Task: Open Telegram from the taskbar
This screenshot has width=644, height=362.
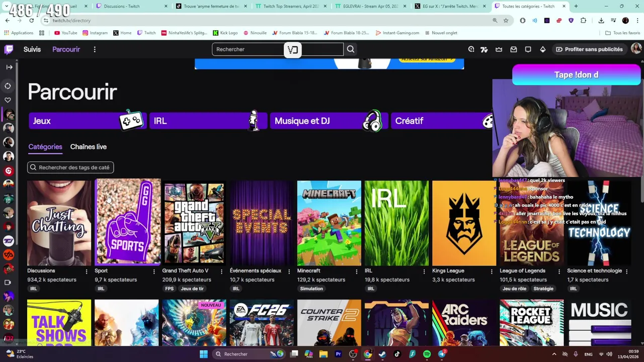Action: pyautogui.click(x=442, y=354)
